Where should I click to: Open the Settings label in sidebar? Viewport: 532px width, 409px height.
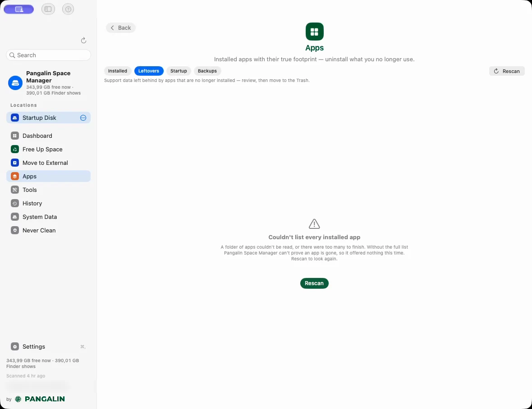(x=34, y=346)
